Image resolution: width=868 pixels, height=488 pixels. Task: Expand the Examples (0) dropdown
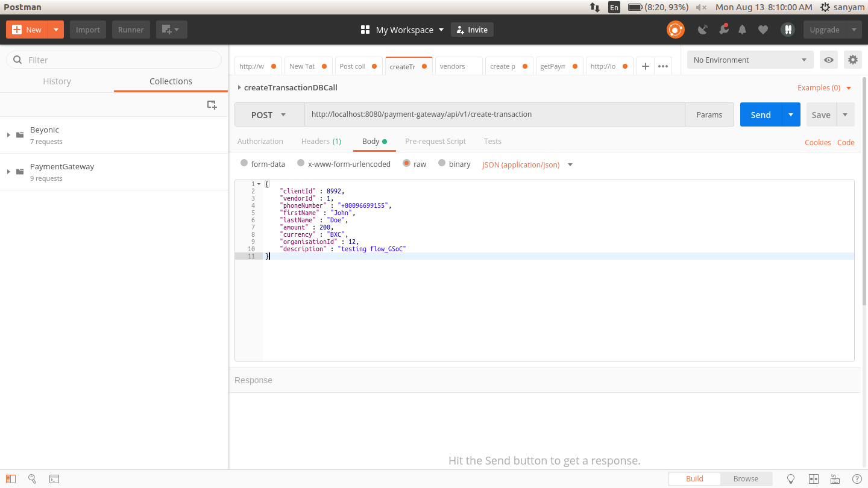[x=825, y=88]
